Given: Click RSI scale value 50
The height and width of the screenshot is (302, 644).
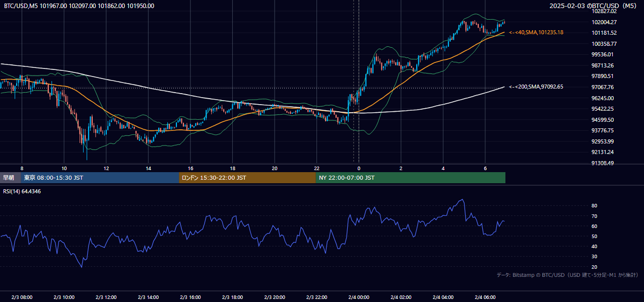Looking at the screenshot, I should click(x=595, y=236).
